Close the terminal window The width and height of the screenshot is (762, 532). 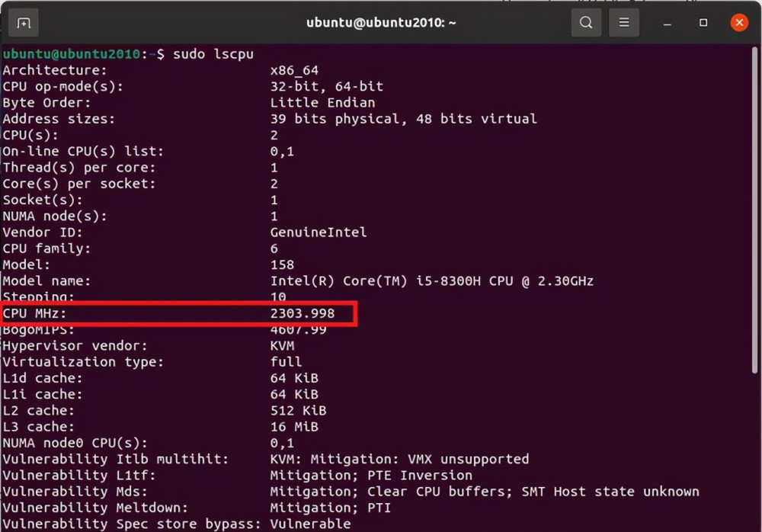pyautogui.click(x=739, y=22)
